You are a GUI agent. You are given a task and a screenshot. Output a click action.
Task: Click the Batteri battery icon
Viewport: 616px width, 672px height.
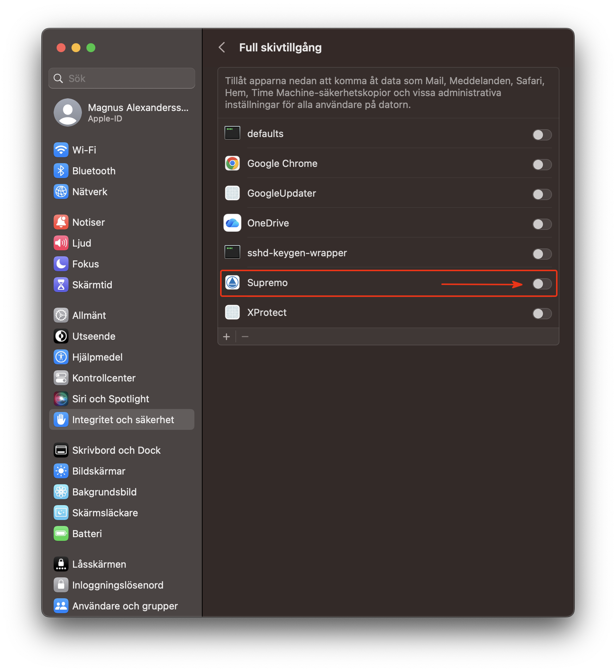tap(61, 534)
